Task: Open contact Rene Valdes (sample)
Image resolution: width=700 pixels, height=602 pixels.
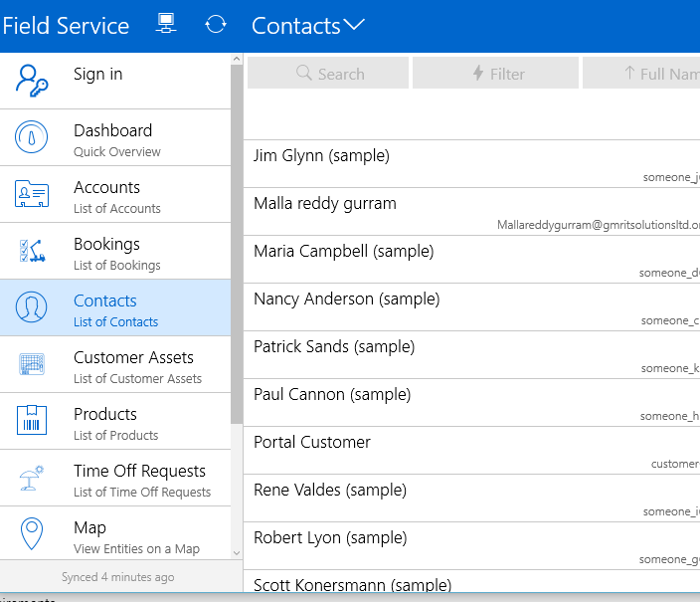Action: (472, 499)
